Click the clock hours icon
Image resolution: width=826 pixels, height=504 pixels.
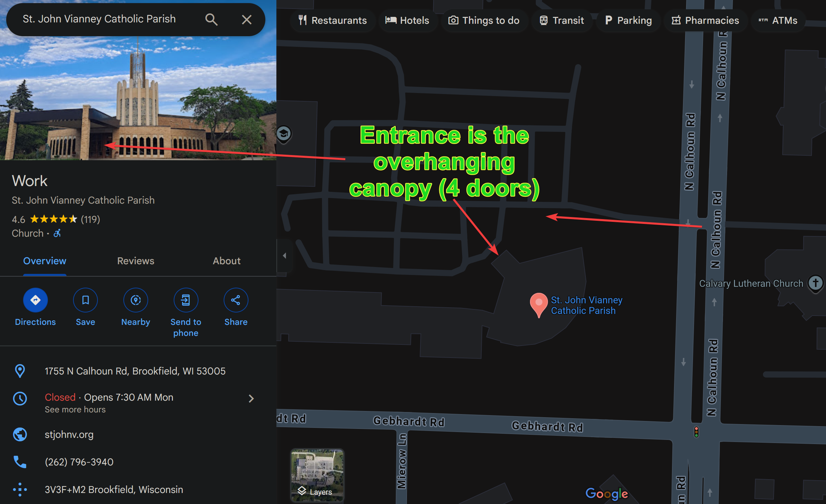[20, 398]
